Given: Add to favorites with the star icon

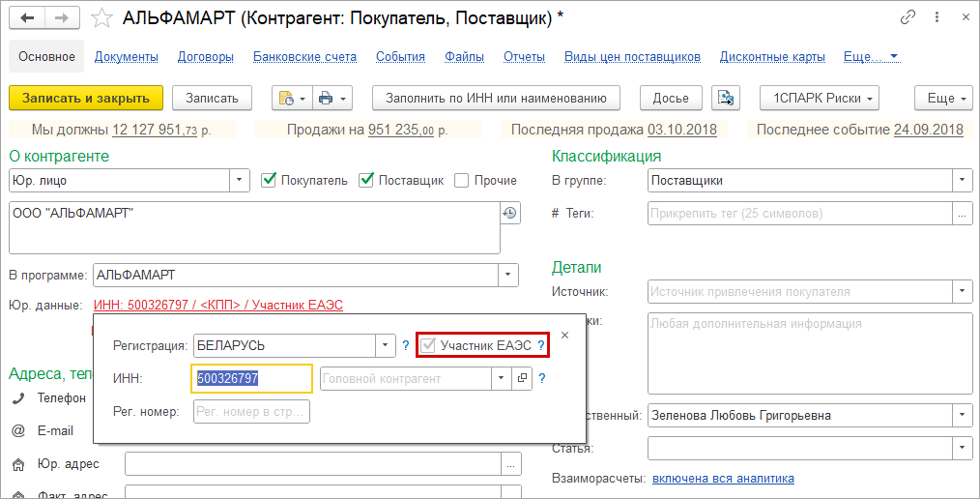Looking at the screenshot, I should tap(101, 18).
